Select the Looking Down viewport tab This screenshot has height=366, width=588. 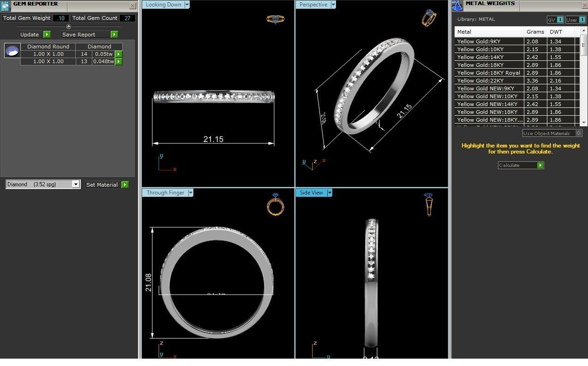[163, 5]
